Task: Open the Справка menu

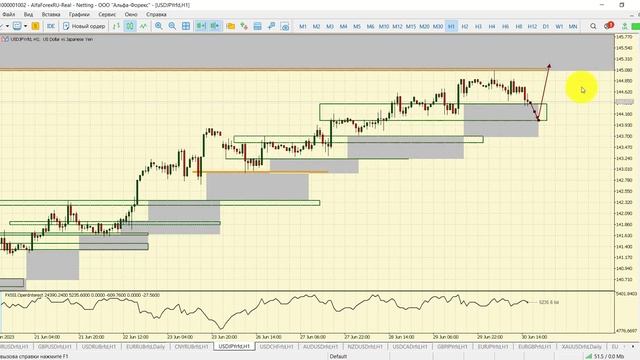Action: click(x=156, y=14)
